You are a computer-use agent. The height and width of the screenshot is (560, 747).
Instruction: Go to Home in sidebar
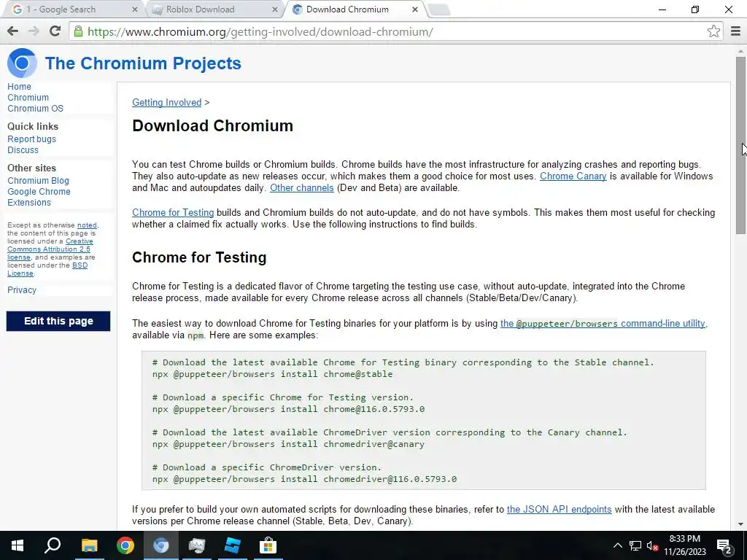coord(19,87)
